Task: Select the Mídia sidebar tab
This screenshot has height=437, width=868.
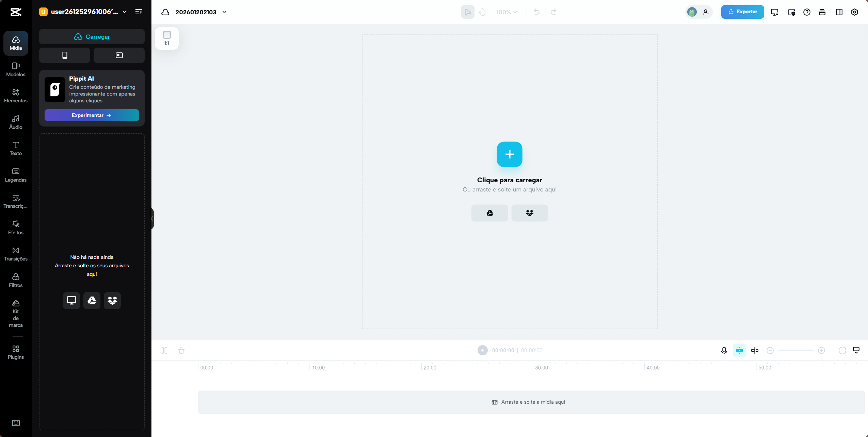Action: click(x=16, y=43)
